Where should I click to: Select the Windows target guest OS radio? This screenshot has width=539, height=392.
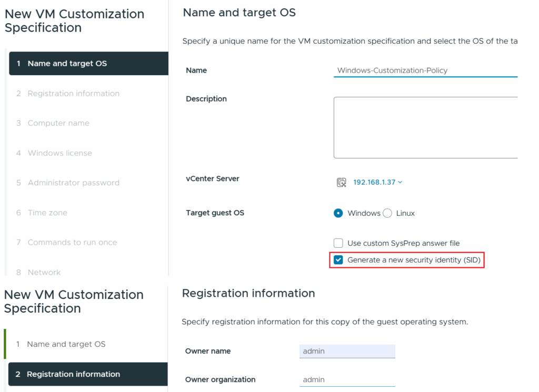click(x=338, y=213)
